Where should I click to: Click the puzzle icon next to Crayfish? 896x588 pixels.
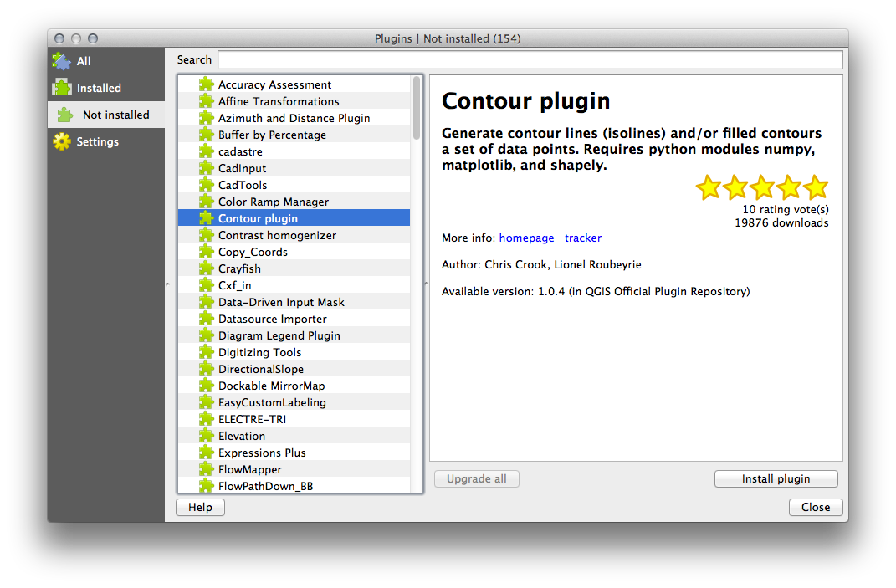tap(206, 268)
